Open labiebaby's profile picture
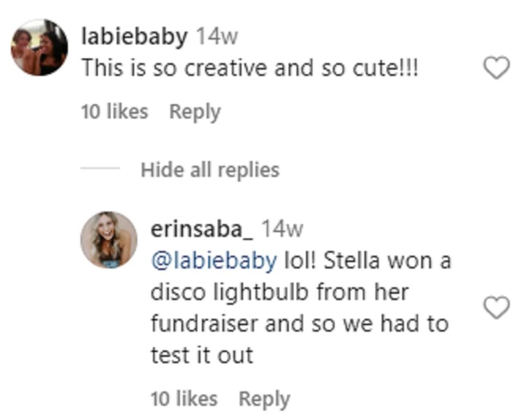 [x=39, y=47]
